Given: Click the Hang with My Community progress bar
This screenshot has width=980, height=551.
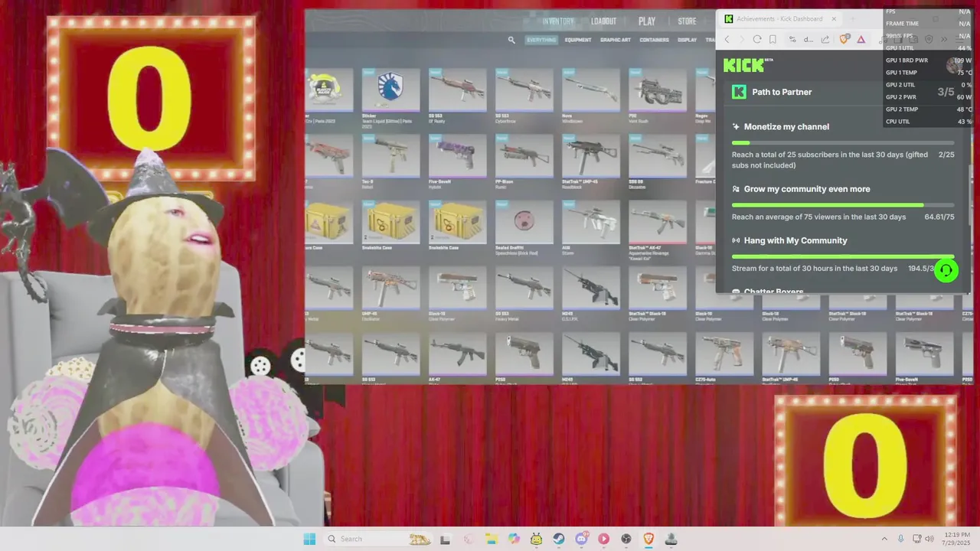Looking at the screenshot, I should click(x=843, y=256).
